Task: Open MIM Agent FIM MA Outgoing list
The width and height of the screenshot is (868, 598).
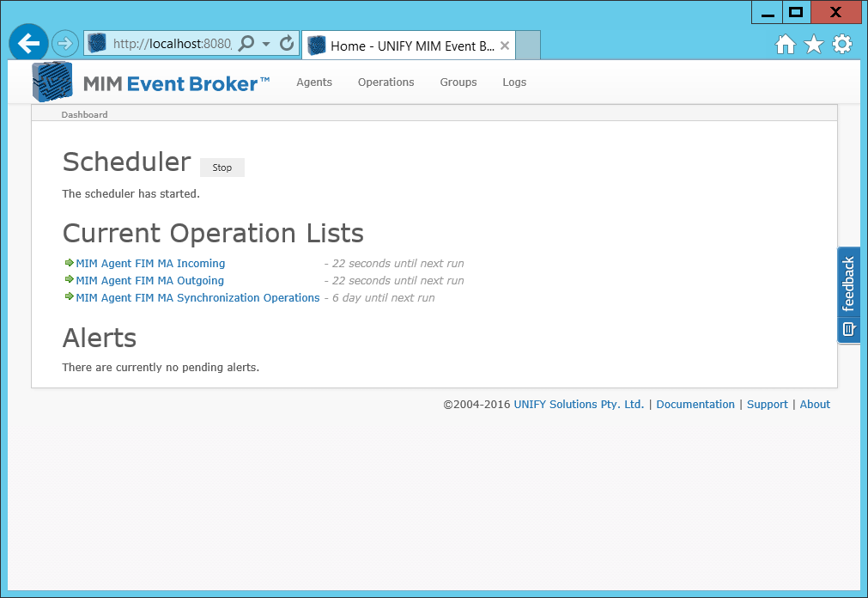Action: pyautogui.click(x=150, y=280)
